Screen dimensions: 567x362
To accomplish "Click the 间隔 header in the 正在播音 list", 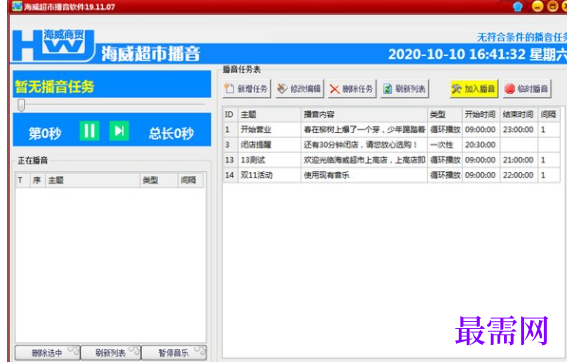I will (191, 180).
